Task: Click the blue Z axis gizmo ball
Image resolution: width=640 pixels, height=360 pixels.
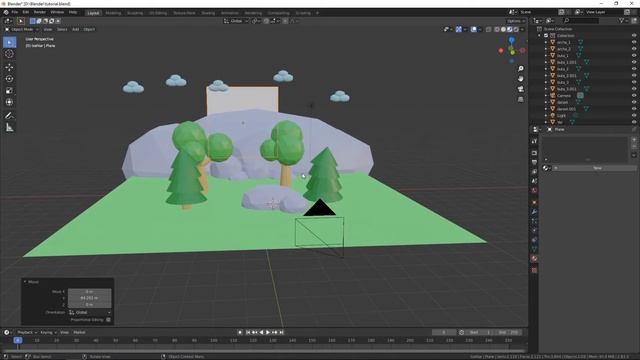Action: (x=511, y=40)
